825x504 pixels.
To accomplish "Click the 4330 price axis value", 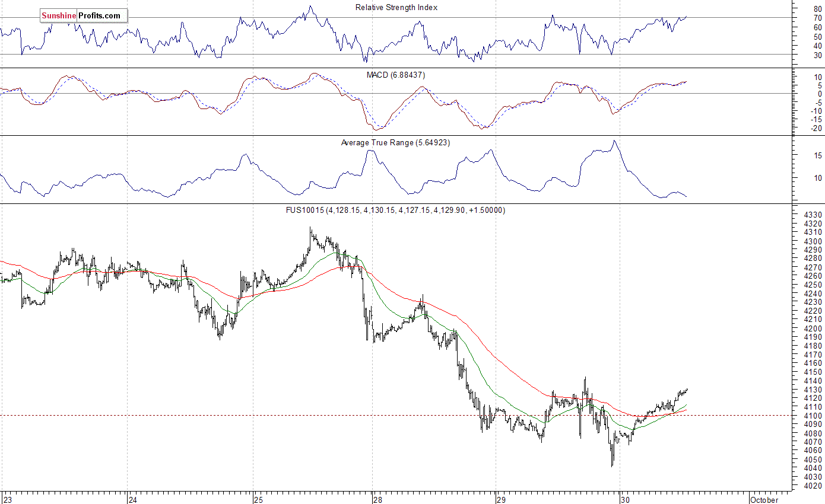I will (x=813, y=215).
